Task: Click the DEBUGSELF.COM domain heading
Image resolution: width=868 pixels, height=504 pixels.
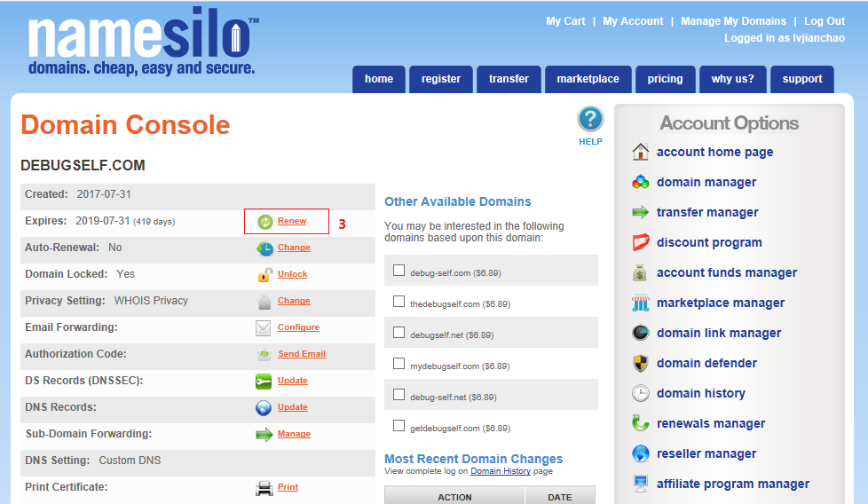Action: (x=83, y=165)
